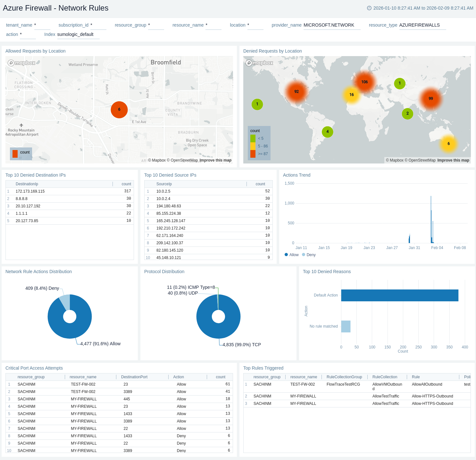Click the Default Action bar in Denied Reasons
The image size is (476, 460).
point(399,295)
